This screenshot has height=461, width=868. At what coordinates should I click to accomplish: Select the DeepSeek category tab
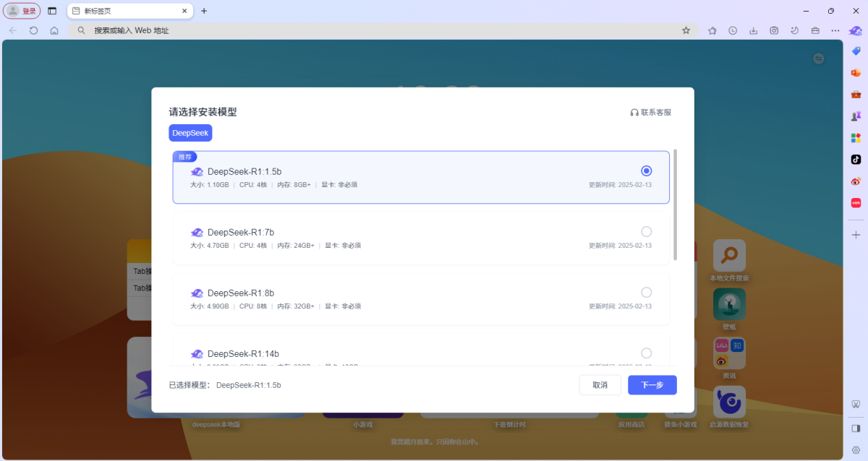pyautogui.click(x=190, y=133)
